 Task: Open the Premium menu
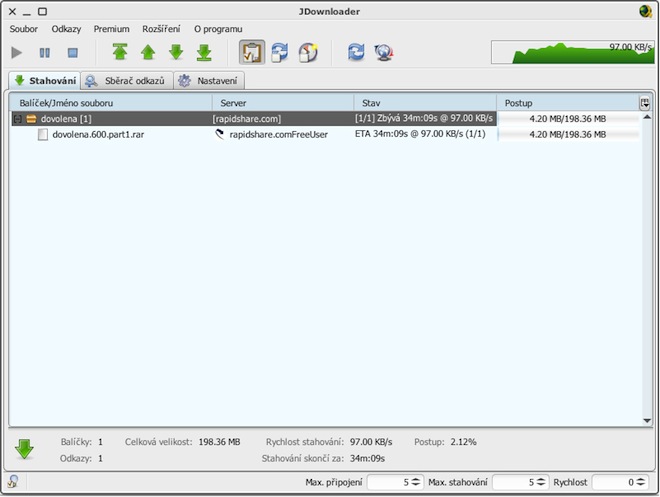click(x=112, y=29)
